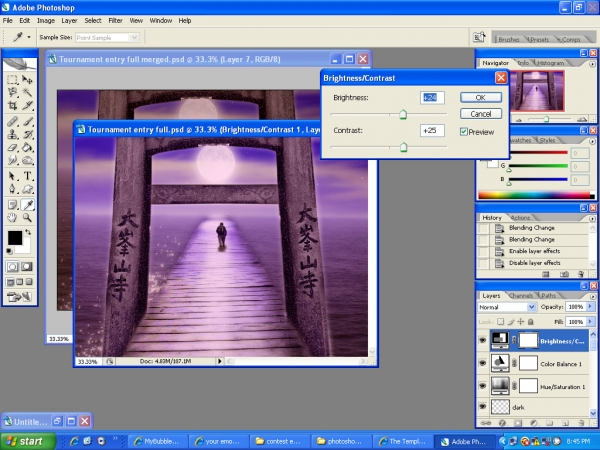Add layer style from layers panel footer

click(502, 423)
